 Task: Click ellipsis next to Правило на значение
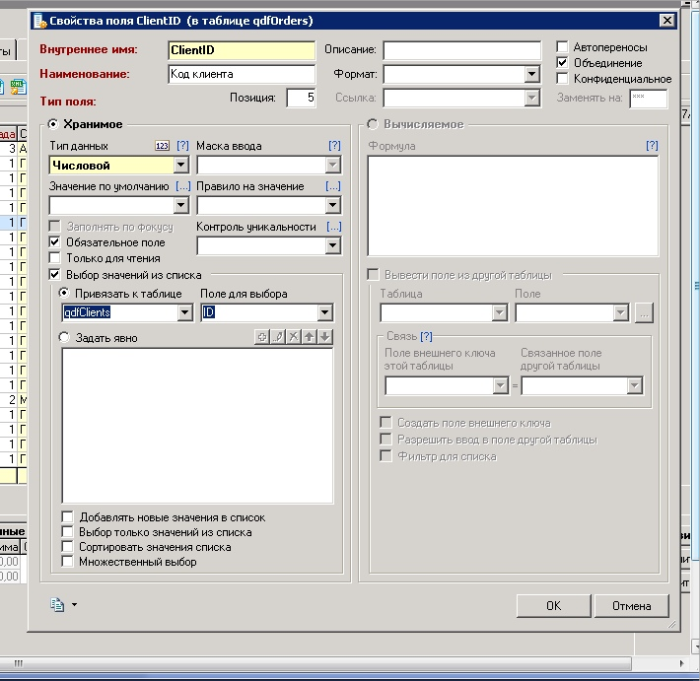click(x=333, y=187)
